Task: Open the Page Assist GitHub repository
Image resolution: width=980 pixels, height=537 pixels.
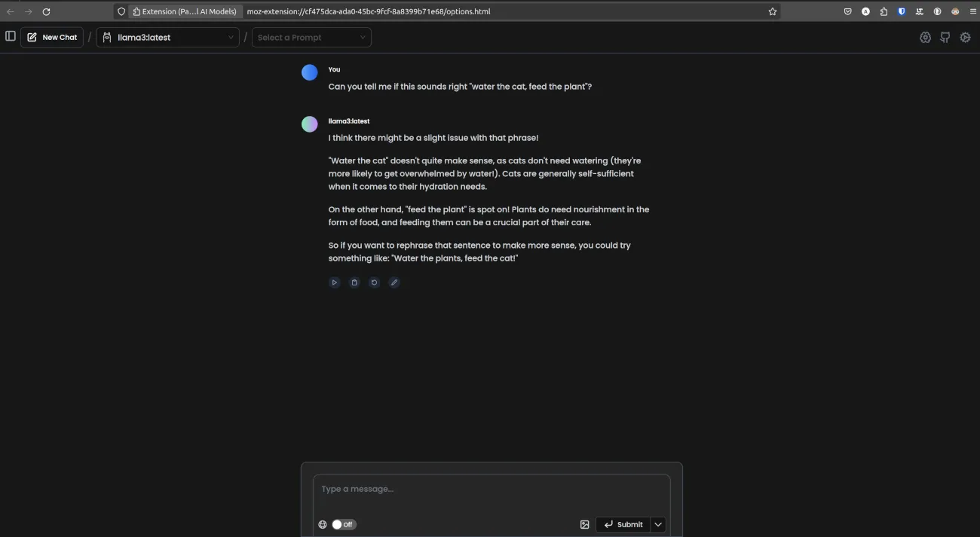Action: [945, 36]
